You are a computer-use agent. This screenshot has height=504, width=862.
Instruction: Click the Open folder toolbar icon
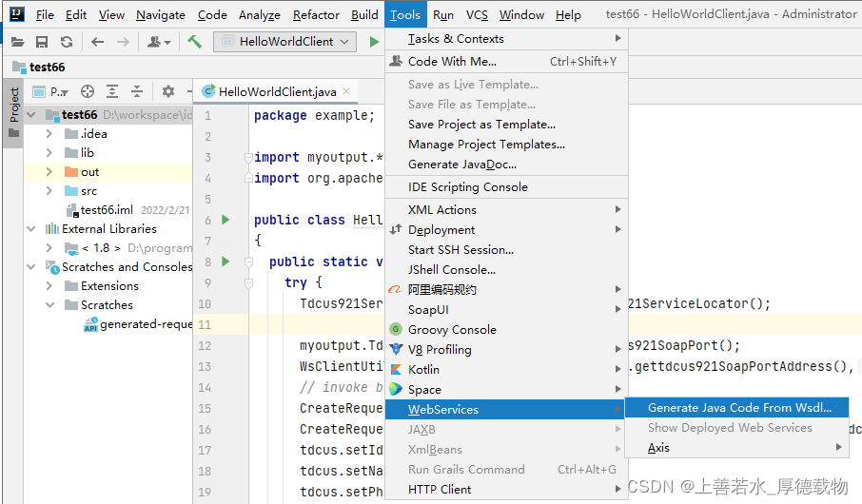(x=17, y=42)
